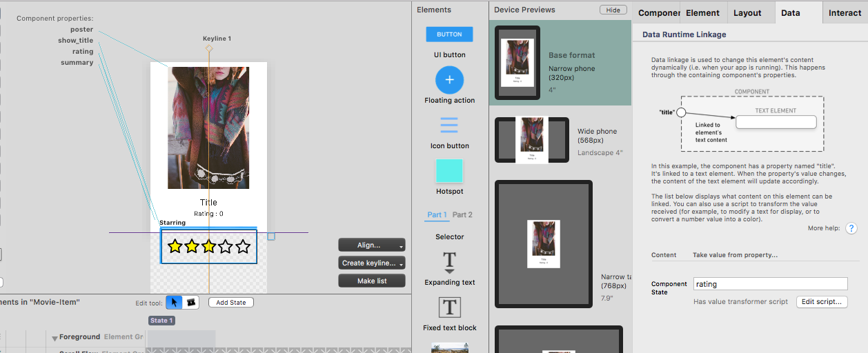Switch to the Element tab
Viewport: 868px width, 353px height.
[702, 12]
